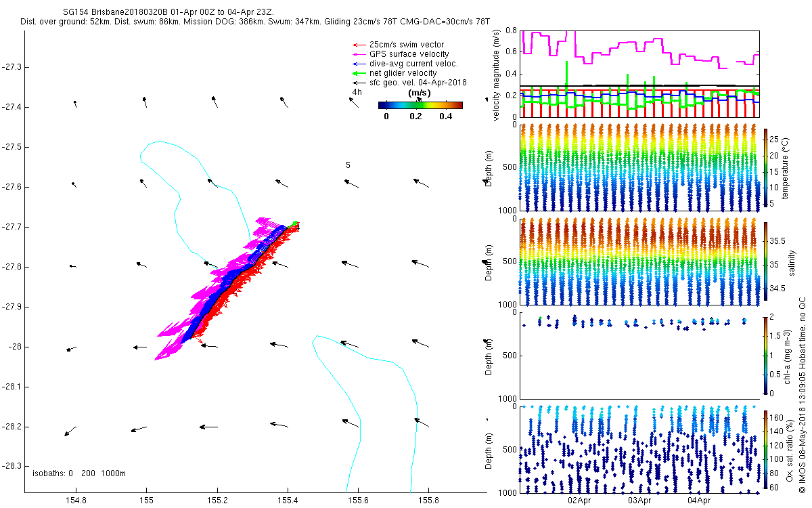Click the "34.5" tick on salinity colorbar
Screen dimensions: 812x508
click(x=778, y=289)
